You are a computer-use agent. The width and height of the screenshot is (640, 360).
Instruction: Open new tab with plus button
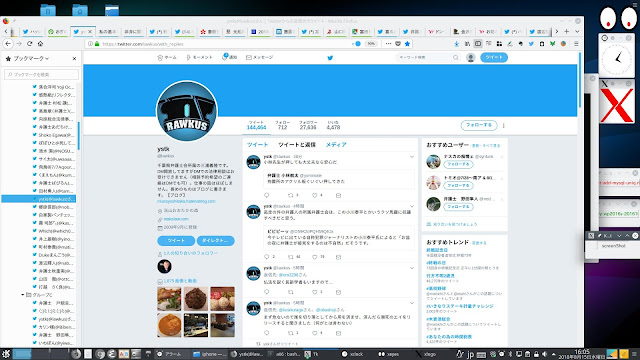pos(567,31)
